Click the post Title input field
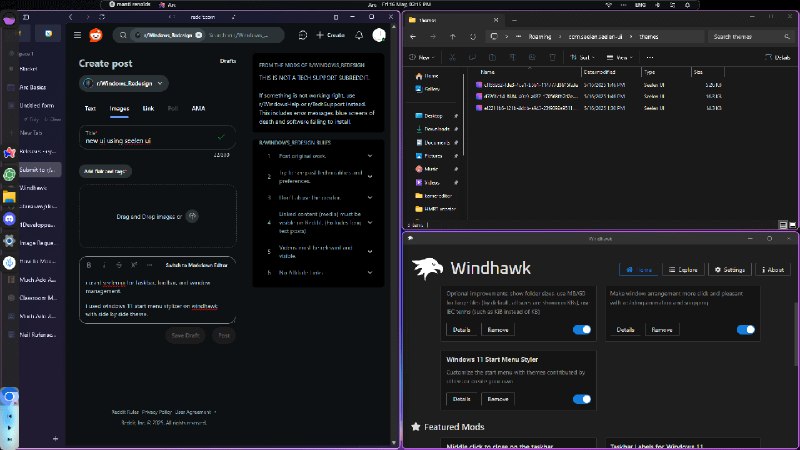The height and width of the screenshot is (450, 800). pos(158,138)
